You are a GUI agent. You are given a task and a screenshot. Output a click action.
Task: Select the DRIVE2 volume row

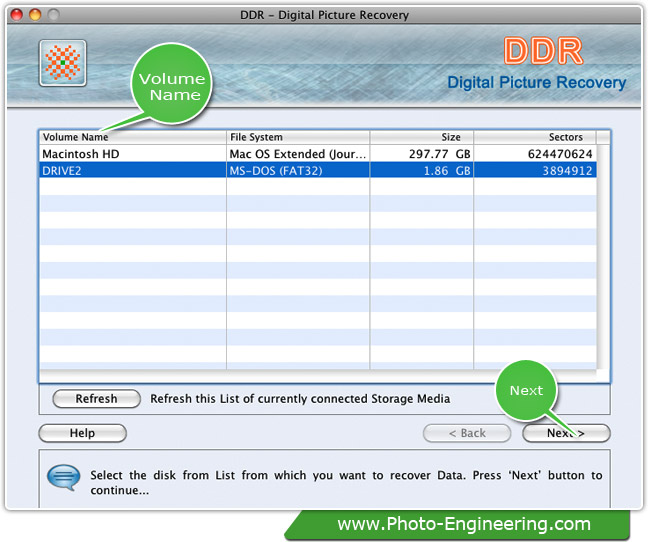coord(318,170)
